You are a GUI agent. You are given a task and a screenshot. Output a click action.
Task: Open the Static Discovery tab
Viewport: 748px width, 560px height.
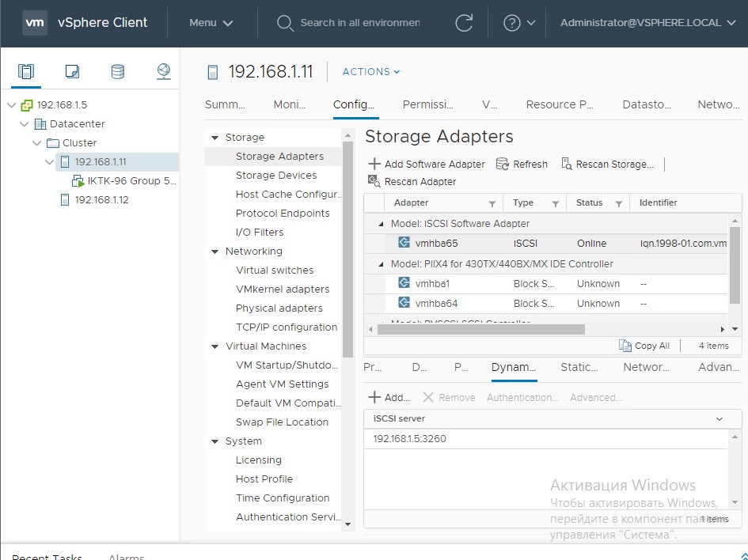click(579, 367)
